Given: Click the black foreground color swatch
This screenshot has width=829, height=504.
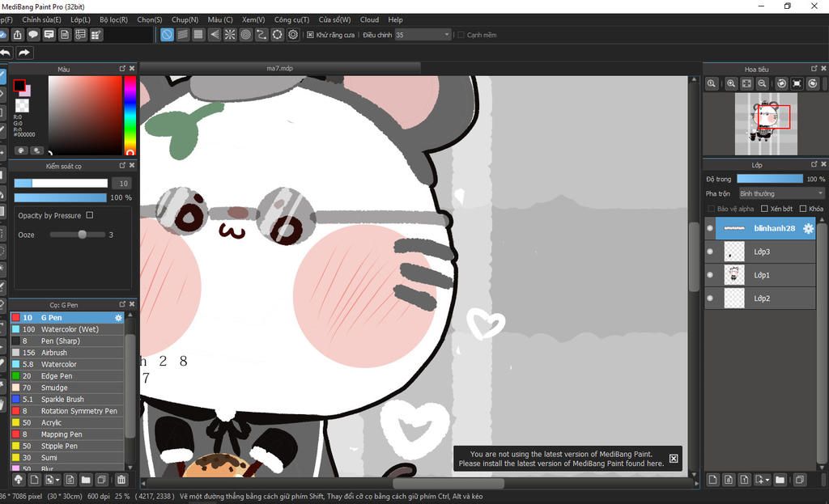Looking at the screenshot, I should click(19, 86).
